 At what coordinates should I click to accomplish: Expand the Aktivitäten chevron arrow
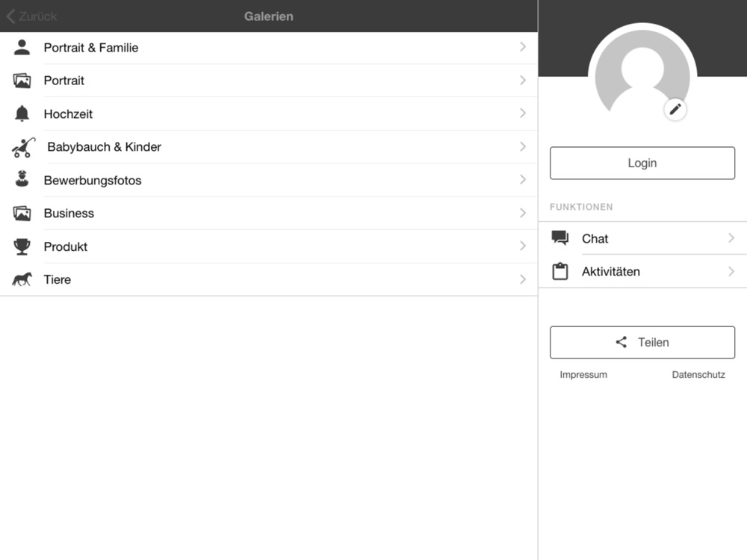tap(731, 272)
